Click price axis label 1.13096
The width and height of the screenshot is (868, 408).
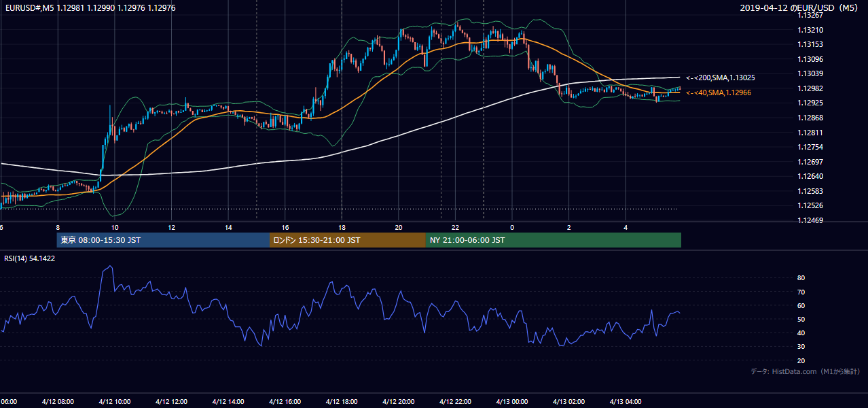coord(811,59)
